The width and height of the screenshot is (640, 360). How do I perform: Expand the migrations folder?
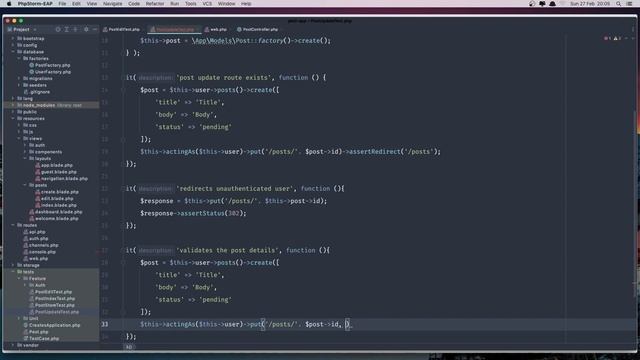19,78
